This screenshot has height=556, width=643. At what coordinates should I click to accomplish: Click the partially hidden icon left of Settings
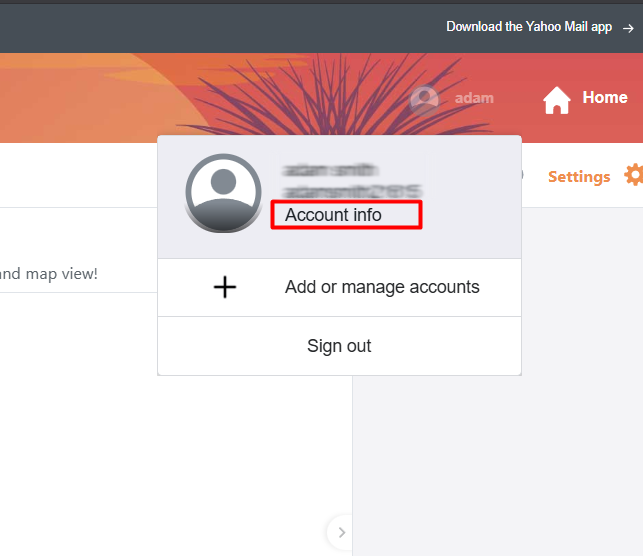point(520,175)
